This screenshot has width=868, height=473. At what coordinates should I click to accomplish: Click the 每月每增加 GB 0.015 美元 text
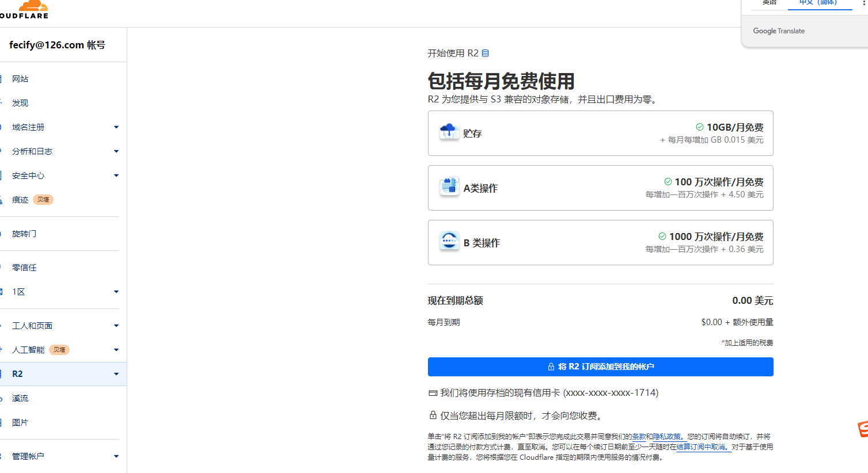712,140
